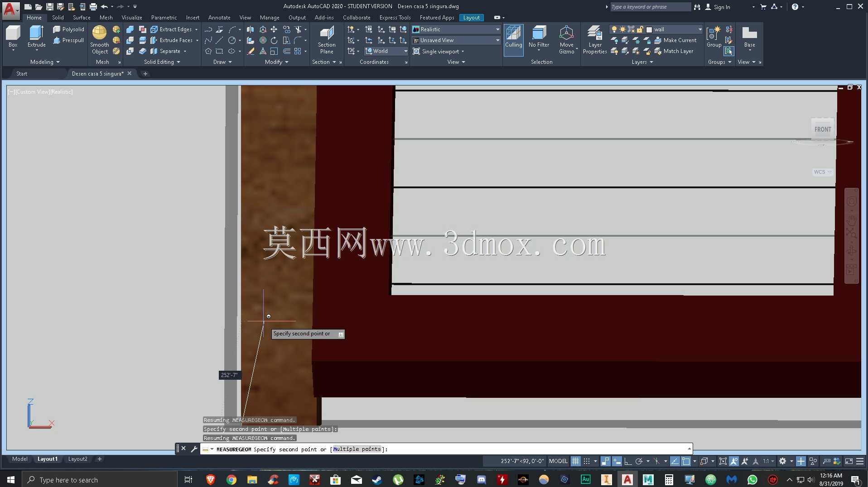Switch to the Mesh ribbon tab
This screenshot has width=868, height=487.
pyautogui.click(x=106, y=18)
